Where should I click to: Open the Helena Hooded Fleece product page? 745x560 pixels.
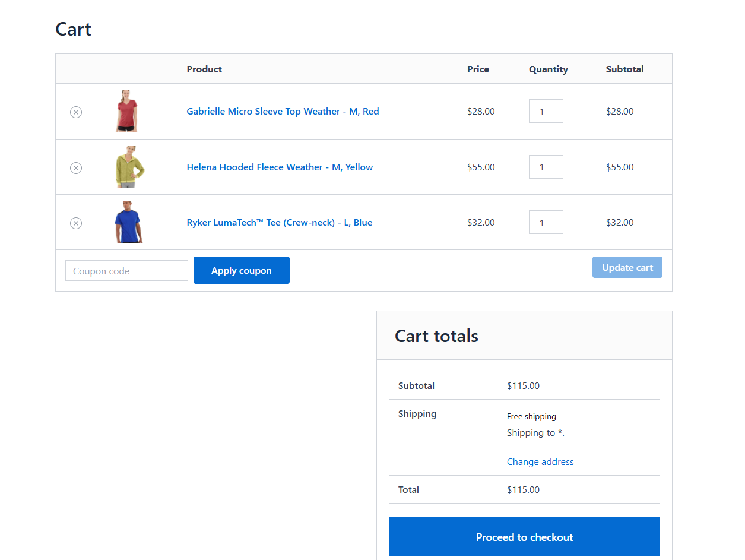coord(280,167)
